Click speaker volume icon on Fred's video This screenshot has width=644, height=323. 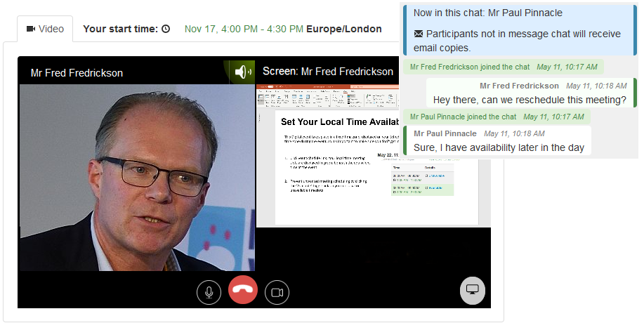[243, 72]
